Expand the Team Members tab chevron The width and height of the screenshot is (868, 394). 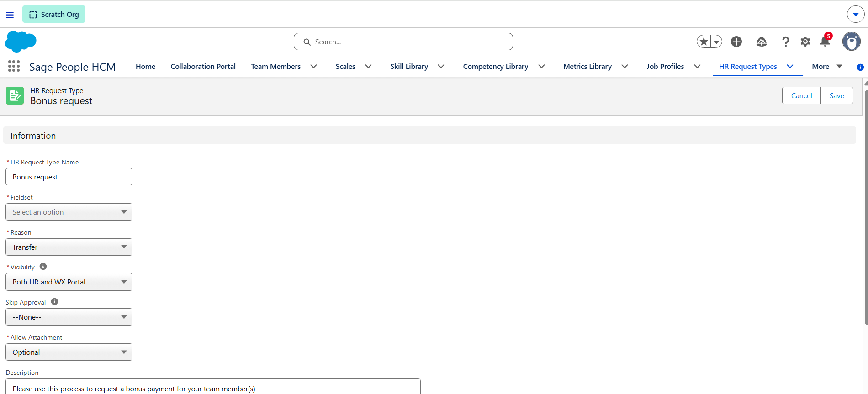[x=314, y=66]
